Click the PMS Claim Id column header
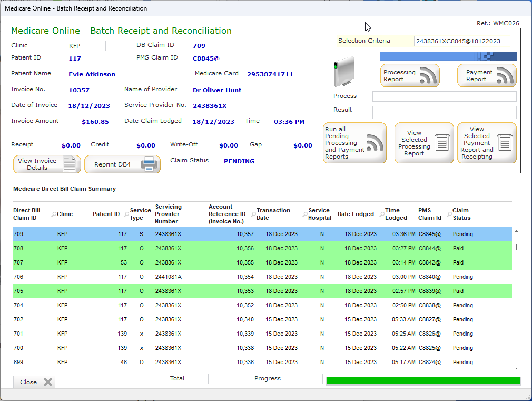The width and height of the screenshot is (532, 401). pyautogui.click(x=429, y=214)
